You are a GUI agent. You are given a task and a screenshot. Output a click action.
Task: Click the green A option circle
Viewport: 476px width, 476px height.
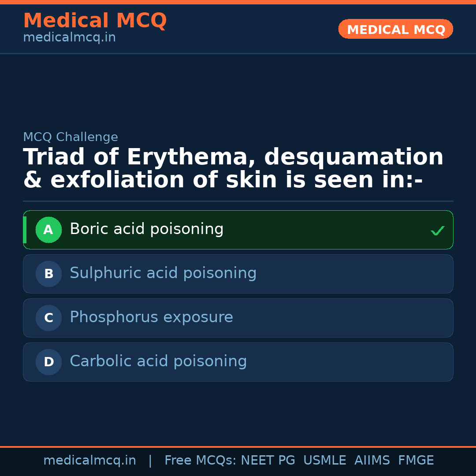coord(48,230)
